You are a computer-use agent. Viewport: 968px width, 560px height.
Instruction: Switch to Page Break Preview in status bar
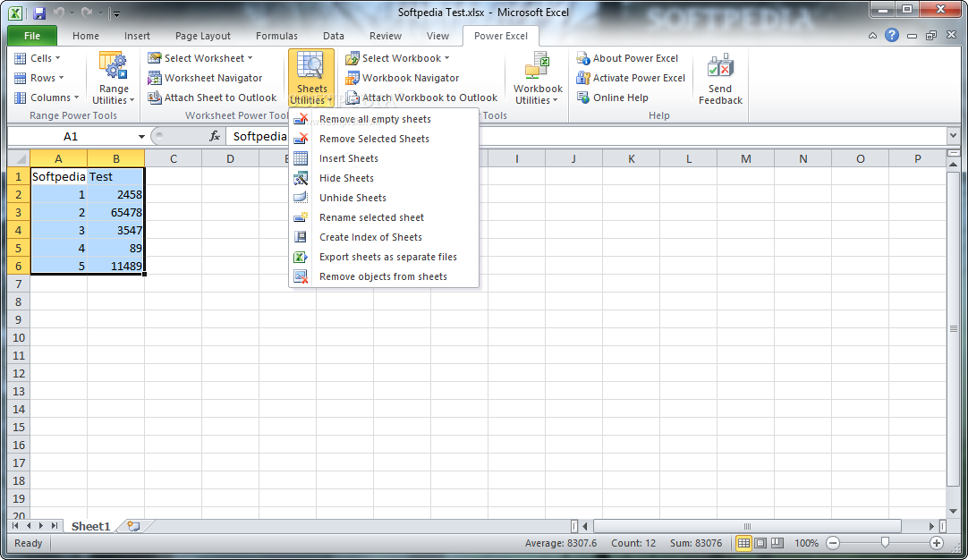pyautogui.click(x=777, y=543)
